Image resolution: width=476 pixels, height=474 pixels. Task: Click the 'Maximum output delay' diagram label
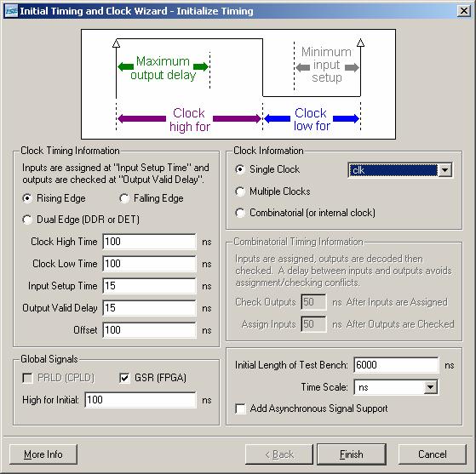pyautogui.click(x=163, y=68)
